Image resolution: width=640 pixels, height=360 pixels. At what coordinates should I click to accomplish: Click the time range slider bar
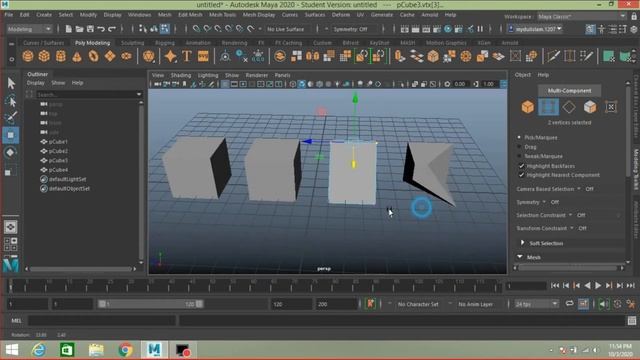coord(151,304)
